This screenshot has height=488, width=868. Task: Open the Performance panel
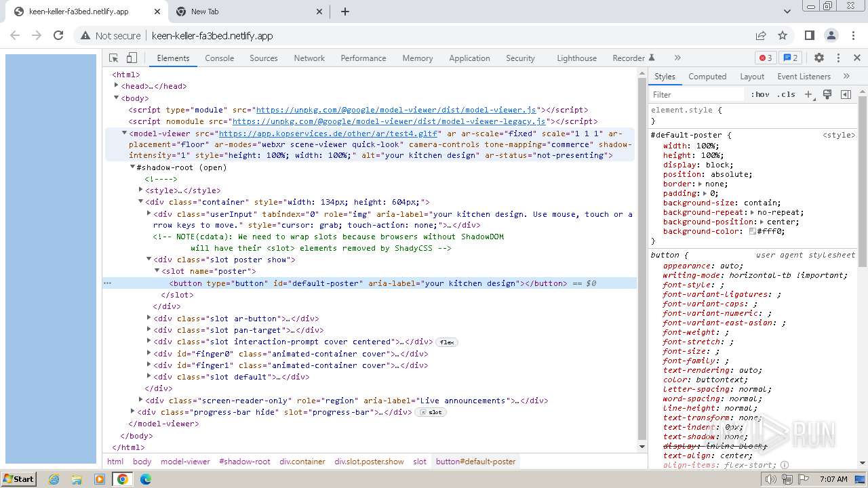(363, 58)
